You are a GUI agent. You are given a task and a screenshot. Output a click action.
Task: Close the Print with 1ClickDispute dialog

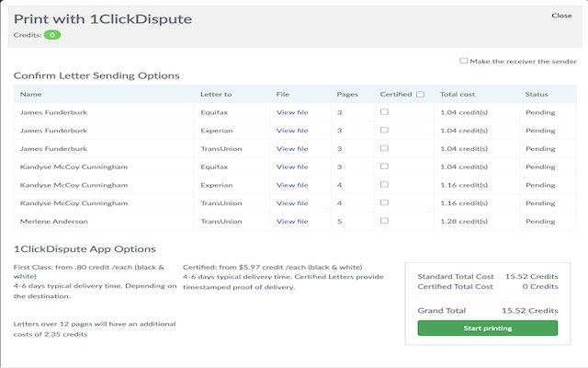(x=561, y=16)
